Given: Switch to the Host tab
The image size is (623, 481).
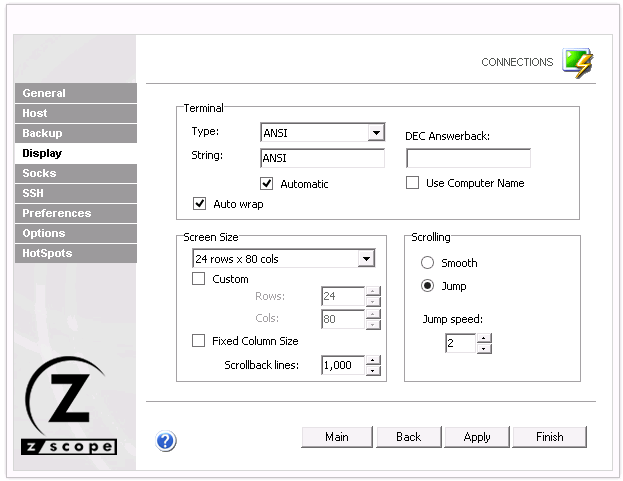Looking at the screenshot, I should 76,113.
